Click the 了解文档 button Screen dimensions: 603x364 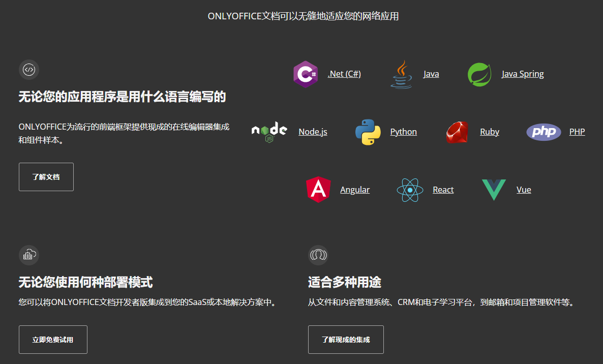click(46, 177)
